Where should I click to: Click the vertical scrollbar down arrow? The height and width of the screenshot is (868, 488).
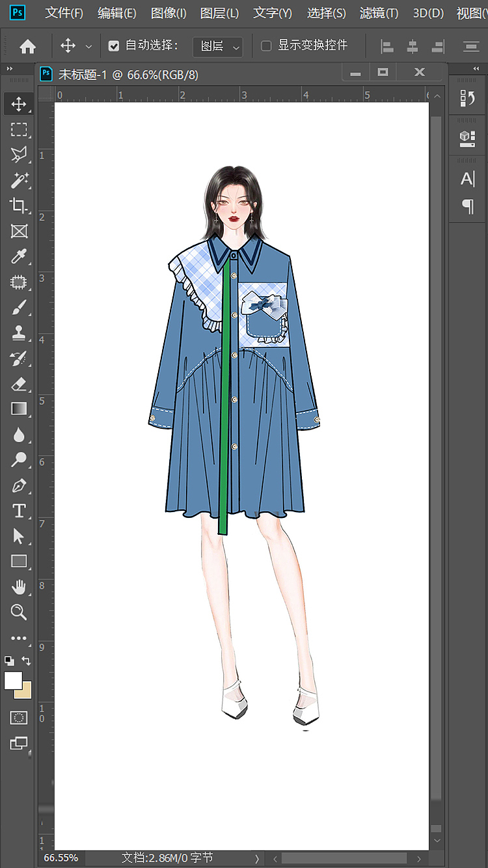437,841
